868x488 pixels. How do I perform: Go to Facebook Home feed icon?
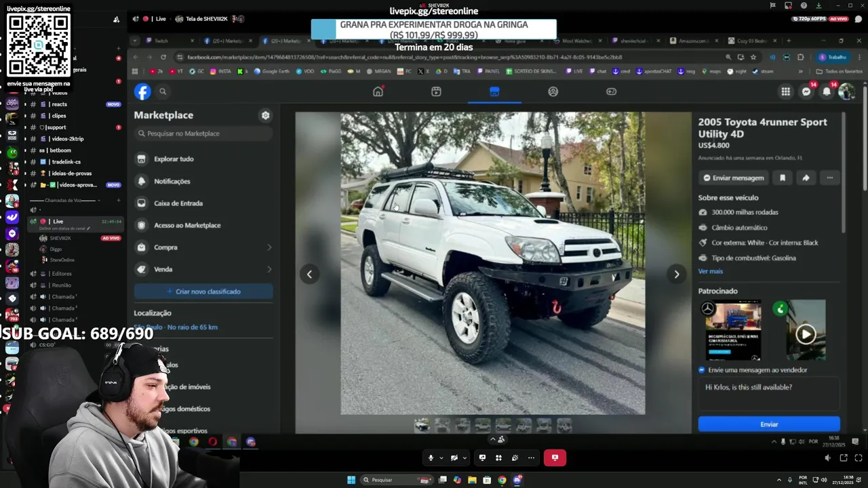coord(378,91)
